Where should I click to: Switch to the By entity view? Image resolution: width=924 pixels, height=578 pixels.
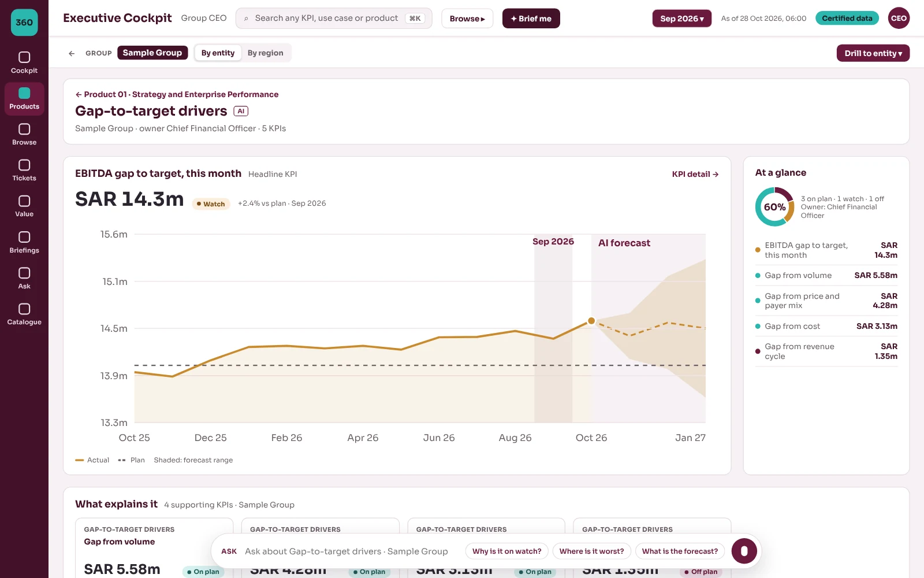click(x=218, y=53)
